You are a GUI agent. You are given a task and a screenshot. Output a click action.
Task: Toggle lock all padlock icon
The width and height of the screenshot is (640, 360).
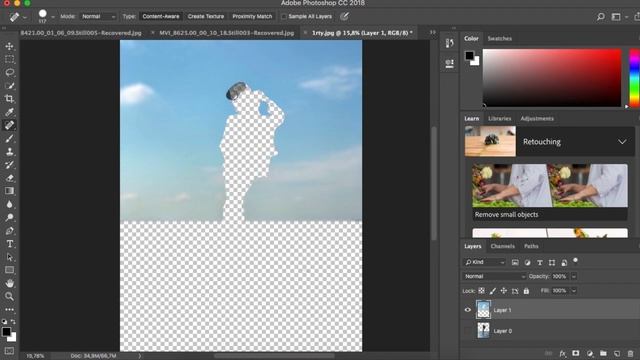(x=526, y=291)
